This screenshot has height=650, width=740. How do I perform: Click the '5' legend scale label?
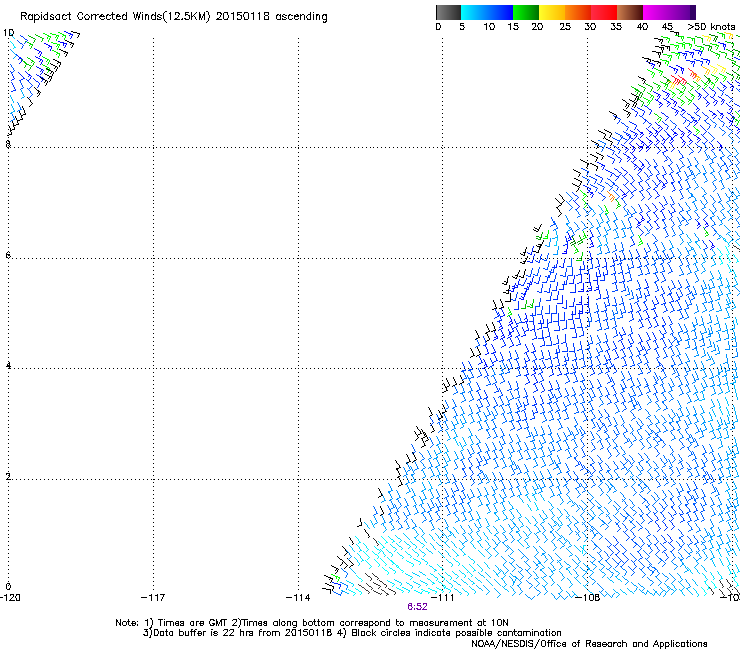(462, 27)
